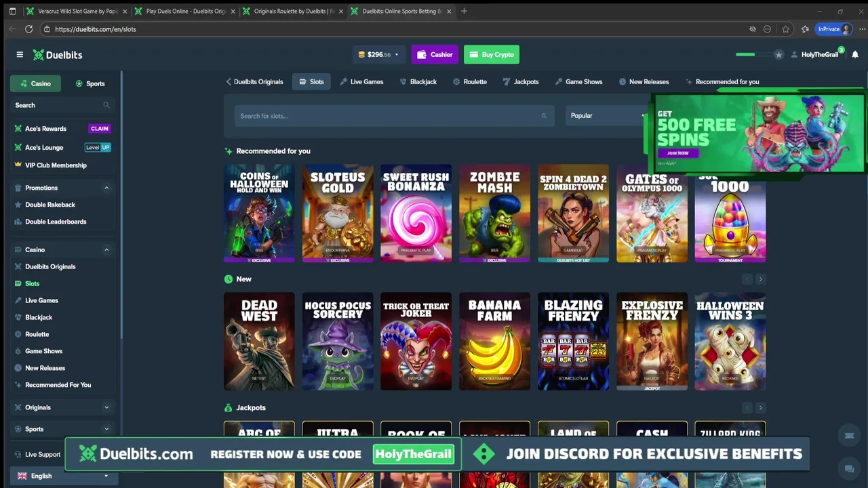Screen dimensions: 868x488
Task: Expand the Originals sidebar section
Action: tap(106, 407)
